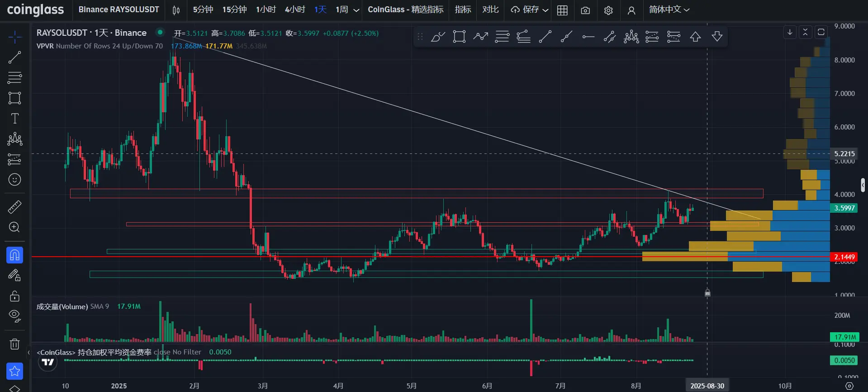Choose the horizontal ray tool
Image resolution: width=868 pixels, height=392 pixels.
(588, 37)
